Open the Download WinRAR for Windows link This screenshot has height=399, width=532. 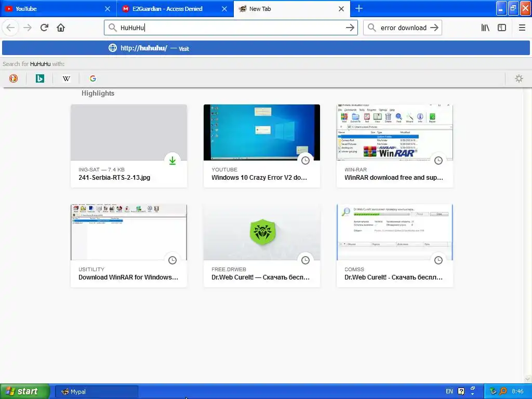coord(128,277)
